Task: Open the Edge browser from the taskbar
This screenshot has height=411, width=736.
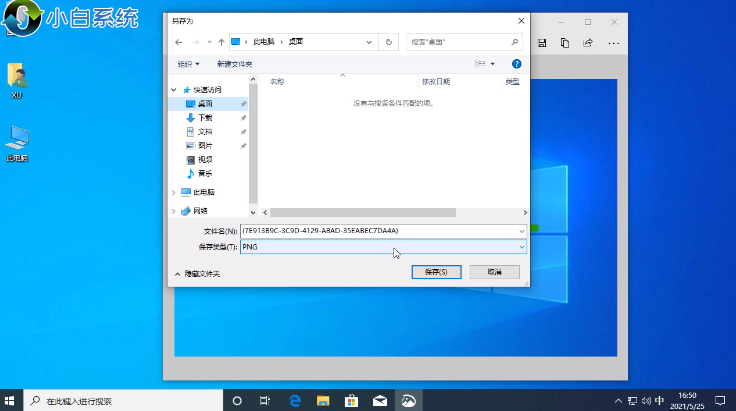Action: [x=296, y=400]
